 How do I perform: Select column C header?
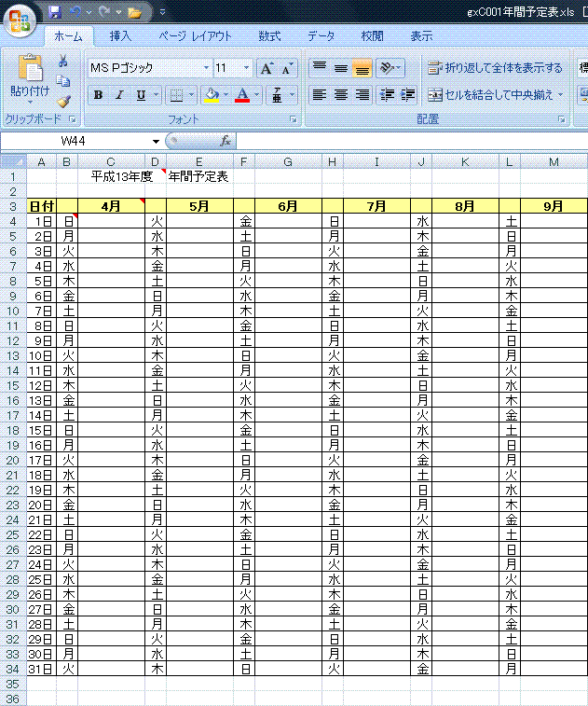click(x=111, y=161)
